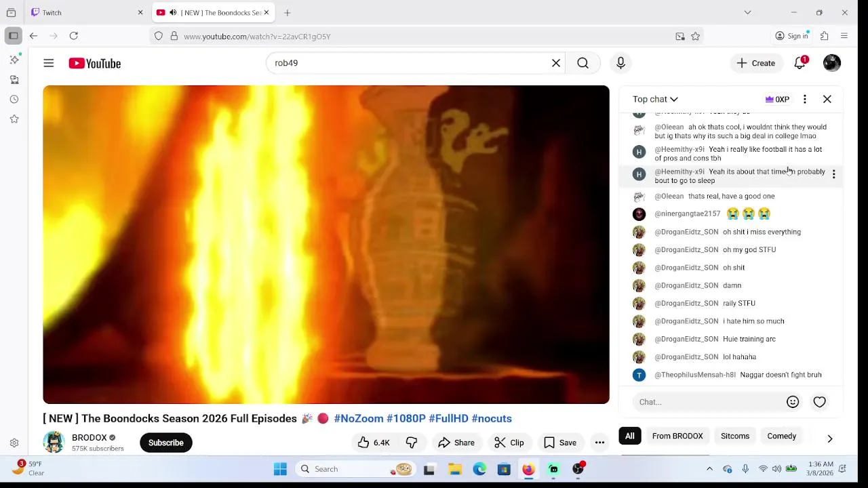Viewport: 868px width, 488px height.
Task: Bookmark this page with star
Action: click(695, 37)
